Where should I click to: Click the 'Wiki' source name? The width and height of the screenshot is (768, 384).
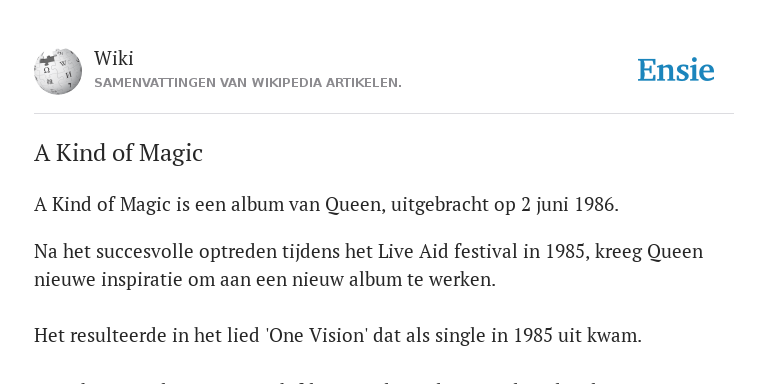(113, 58)
